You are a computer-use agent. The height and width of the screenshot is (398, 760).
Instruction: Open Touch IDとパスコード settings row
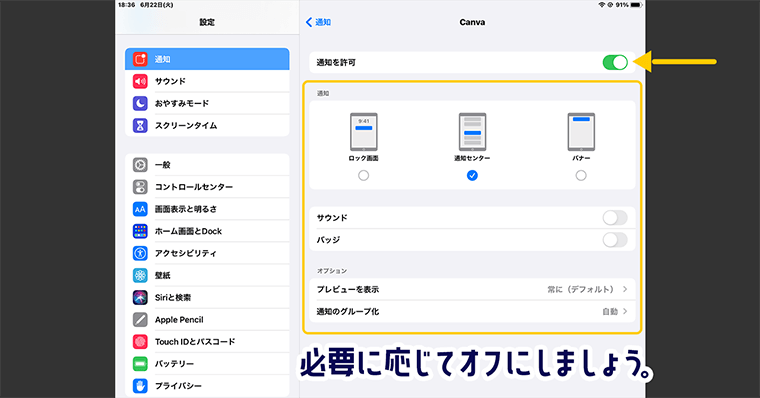click(207, 342)
